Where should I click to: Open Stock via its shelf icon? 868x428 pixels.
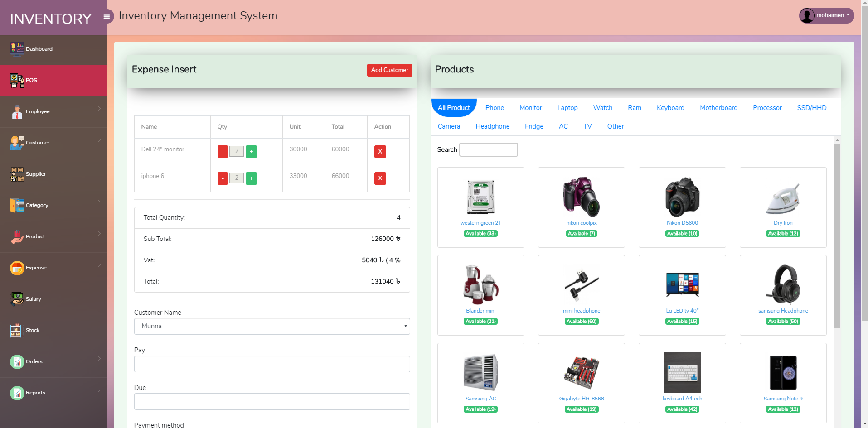coord(16,330)
